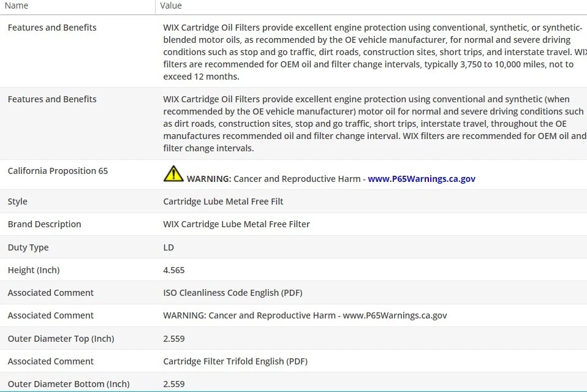The height and width of the screenshot is (392, 587).
Task: Click the Associated Comment label for ISO Cleanliness
Action: [x=50, y=293]
